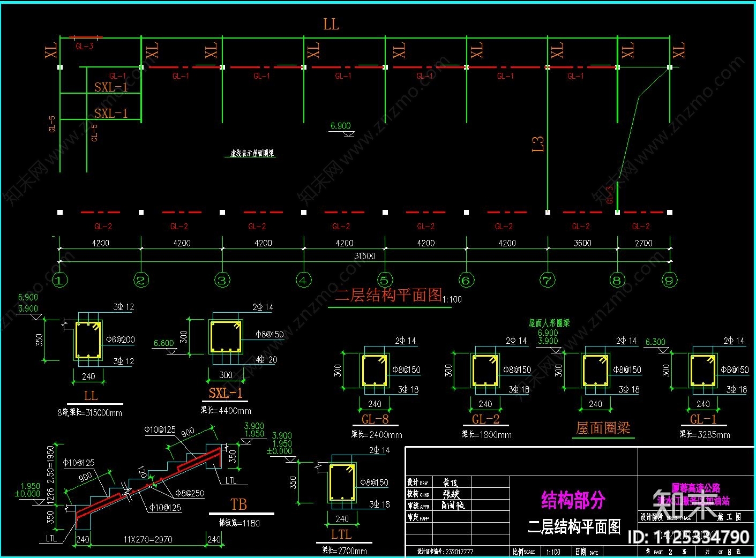
Task: Select the 梁长=1800mm length note
Action: [486, 434]
